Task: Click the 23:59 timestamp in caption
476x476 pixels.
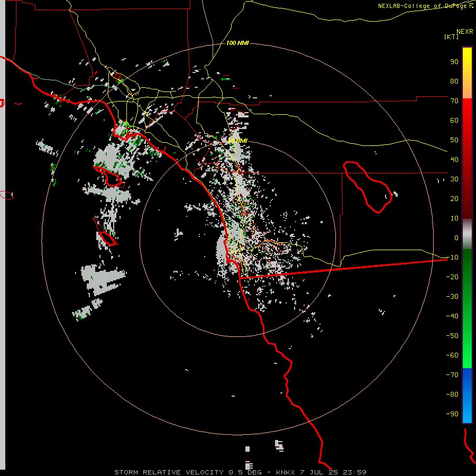Action: (x=354, y=472)
